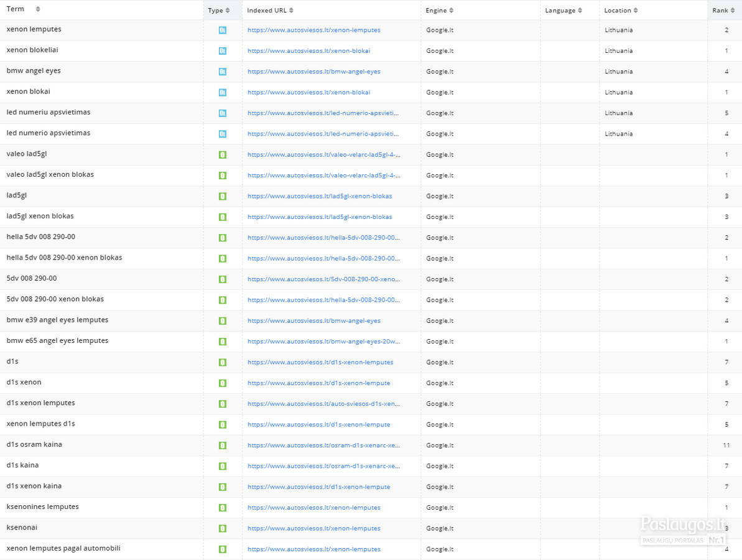Open xenon-blokai URL in xenon blokeliai row

point(308,50)
